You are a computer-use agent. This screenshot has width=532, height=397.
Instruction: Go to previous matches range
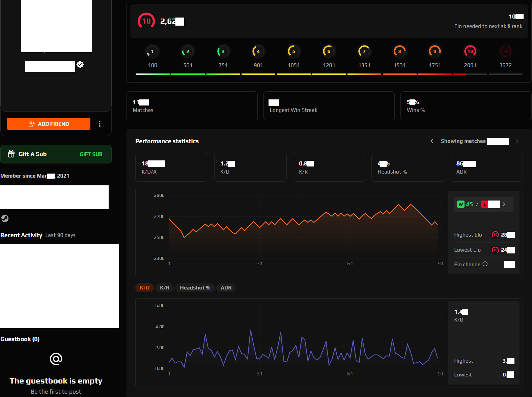(x=432, y=141)
